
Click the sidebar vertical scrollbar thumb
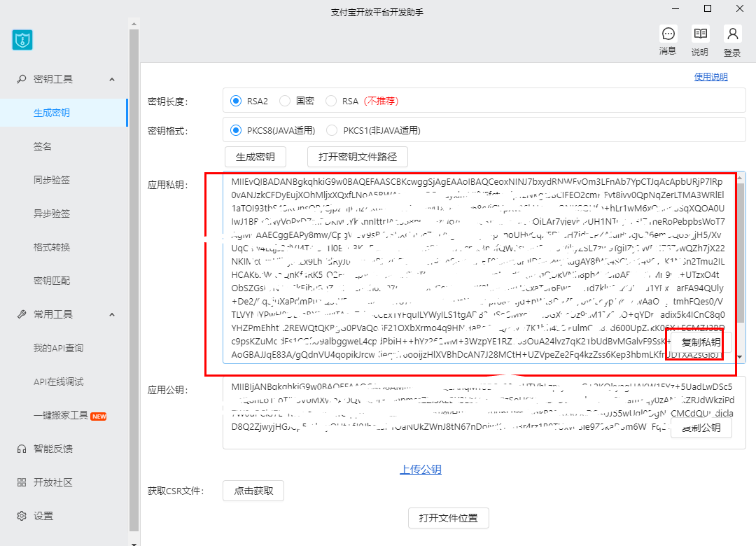coord(134,280)
